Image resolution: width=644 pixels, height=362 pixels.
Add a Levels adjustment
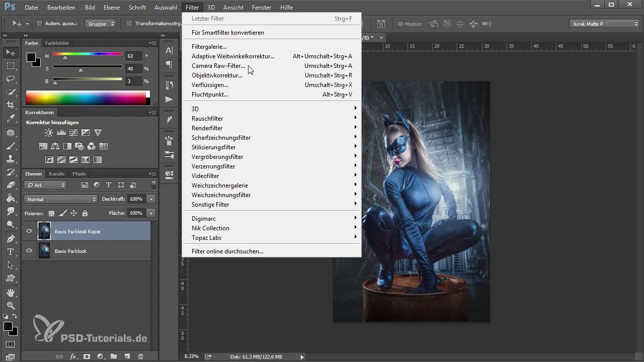pos(61,133)
